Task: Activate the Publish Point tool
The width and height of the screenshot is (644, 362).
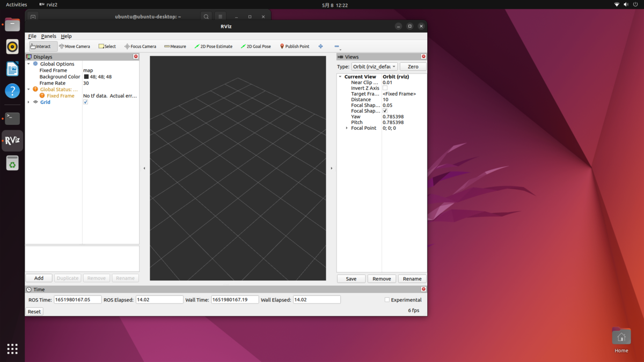Action: tap(295, 46)
